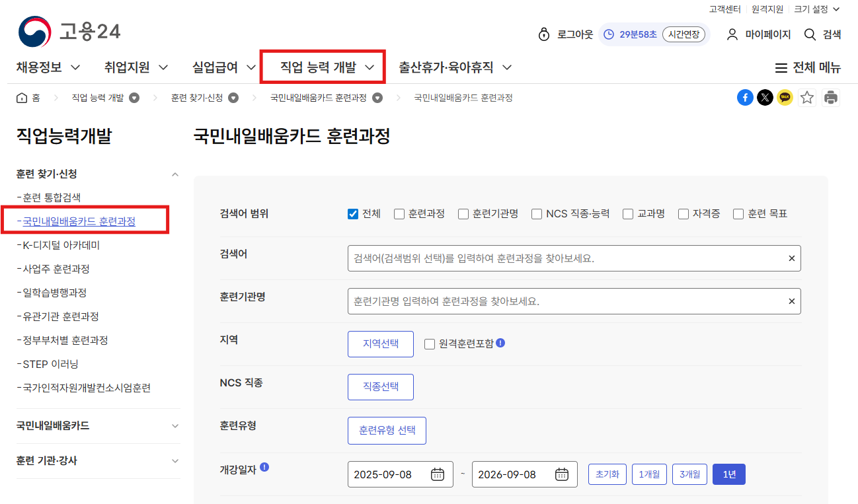
Task: Click the home icon in breadcrumb
Action: coord(22,98)
